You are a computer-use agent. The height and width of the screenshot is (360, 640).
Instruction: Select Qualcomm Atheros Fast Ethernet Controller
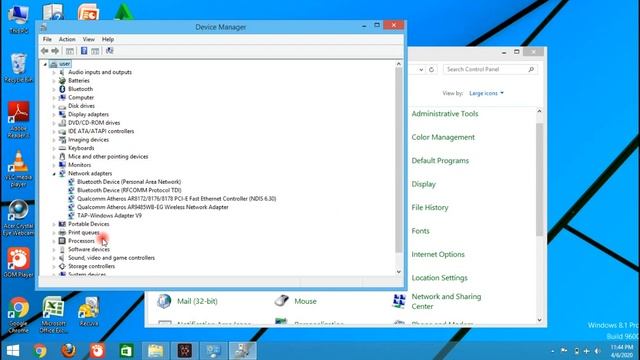[176, 199]
